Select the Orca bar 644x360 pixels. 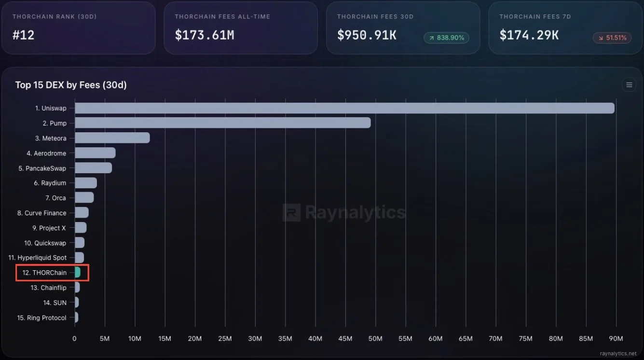tap(84, 198)
